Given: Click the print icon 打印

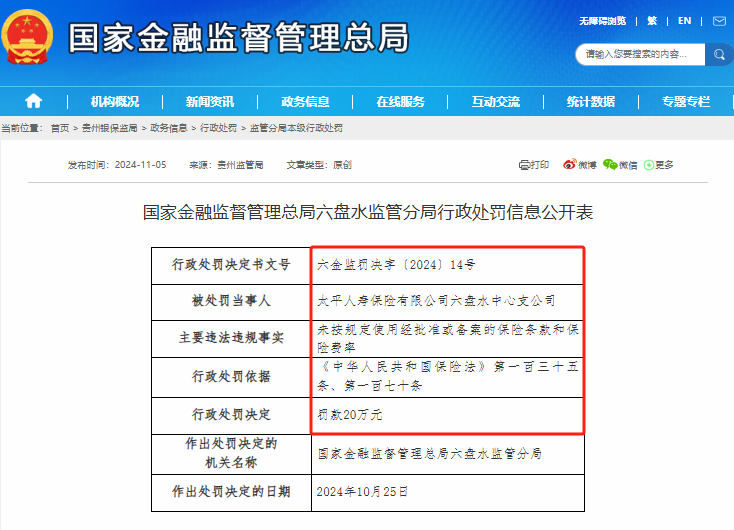Looking at the screenshot, I should (x=534, y=165).
